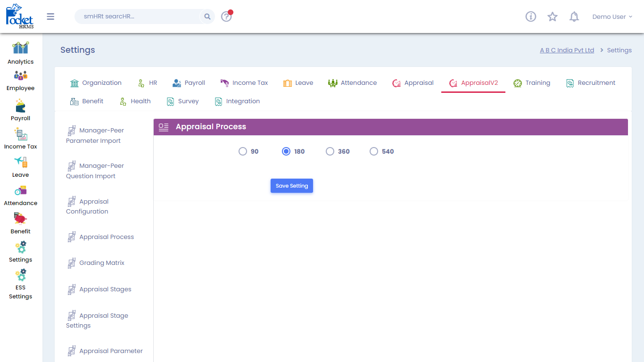Choose the 540 appraisal radio option
The height and width of the screenshot is (362, 644).
(x=374, y=151)
